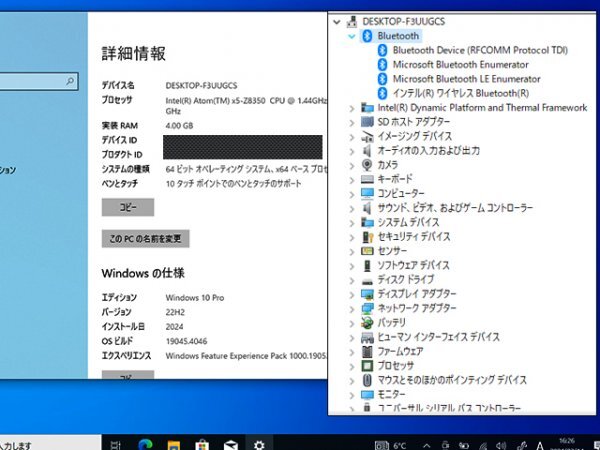Expand the キーボード category
The height and width of the screenshot is (450, 600).
coord(352,180)
